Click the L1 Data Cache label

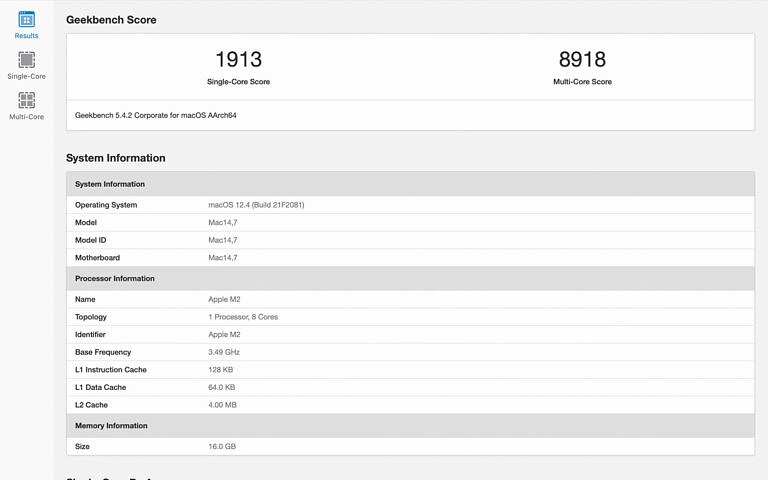coord(100,387)
